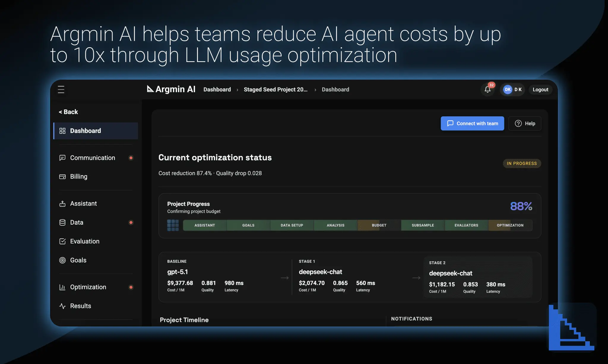Click the Results activity pulse icon
Screen dimensions: 608x364
pos(62,306)
